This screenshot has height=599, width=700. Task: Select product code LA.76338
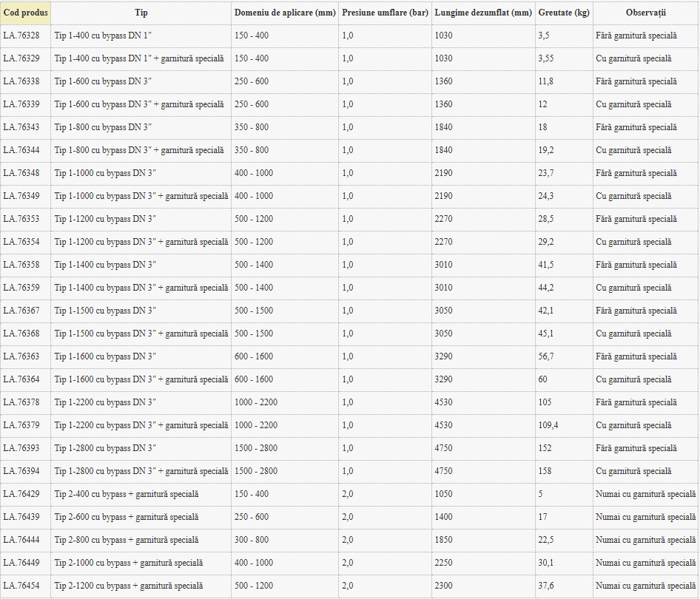coord(21,81)
